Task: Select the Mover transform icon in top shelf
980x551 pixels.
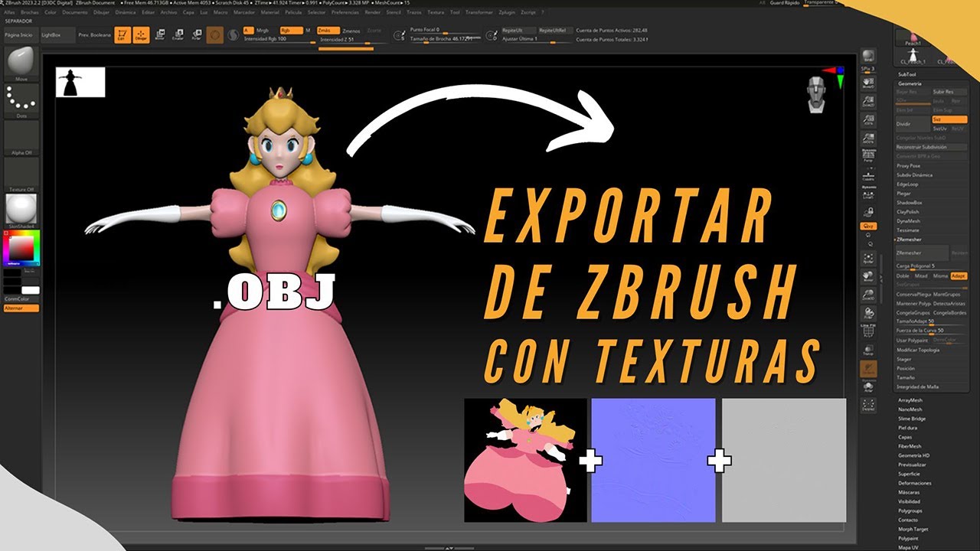Action: tap(160, 34)
